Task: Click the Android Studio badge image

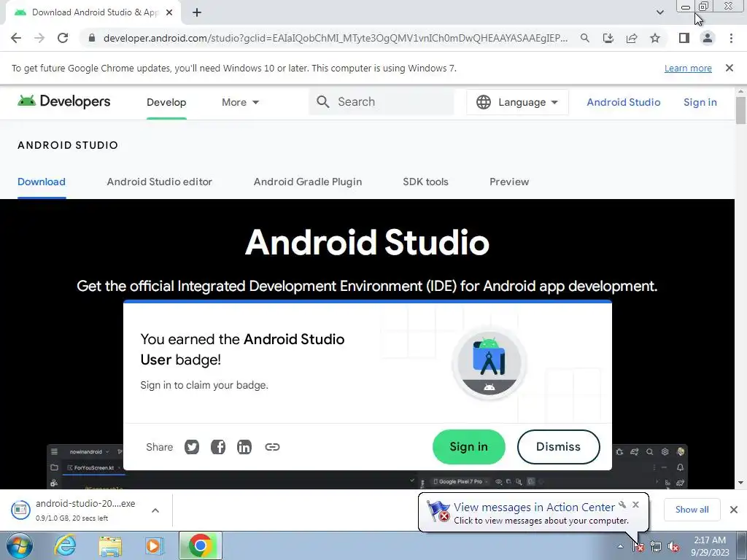Action: click(489, 363)
